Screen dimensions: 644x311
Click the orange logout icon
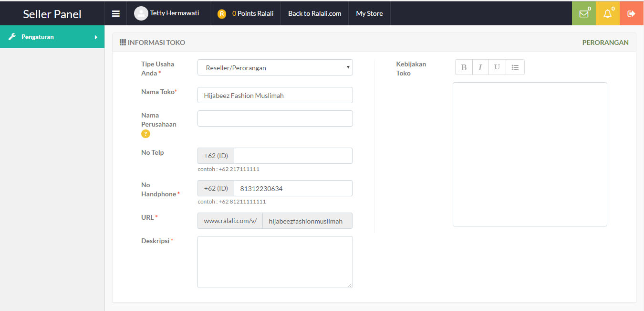click(x=632, y=14)
